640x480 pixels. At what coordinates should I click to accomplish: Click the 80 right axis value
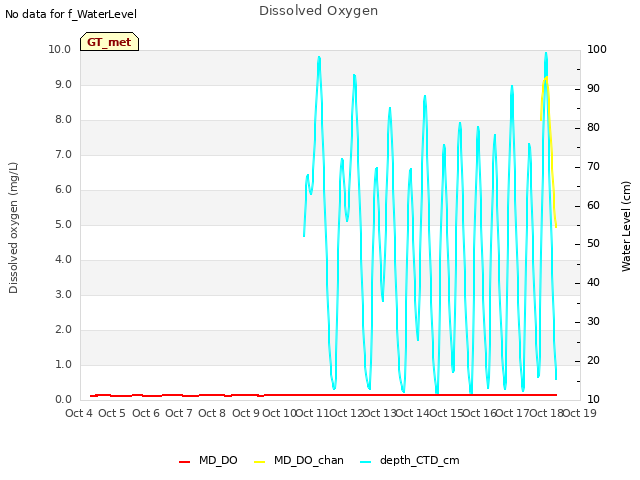pyautogui.click(x=593, y=127)
